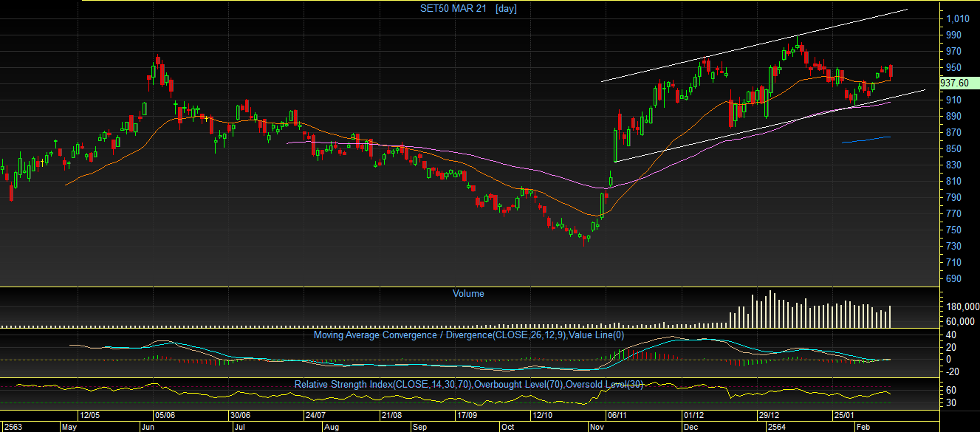Click the Jun month label
Image resolution: width=980 pixels, height=432 pixels.
point(148,427)
